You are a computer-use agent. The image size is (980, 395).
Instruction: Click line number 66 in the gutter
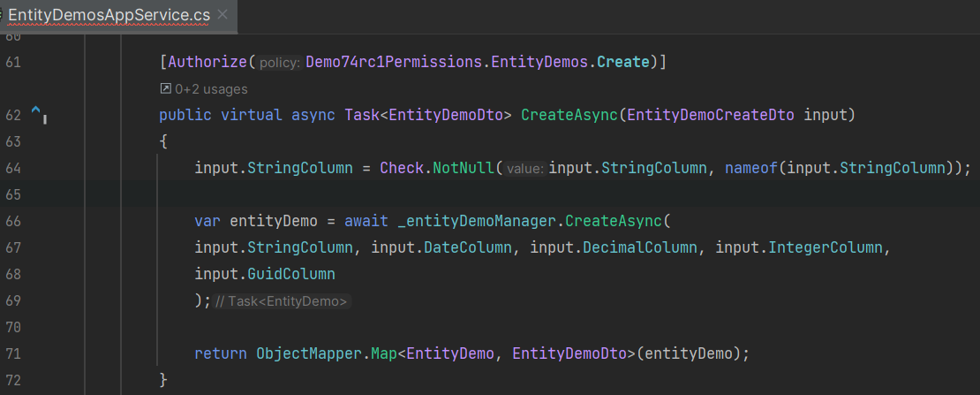pyautogui.click(x=13, y=221)
